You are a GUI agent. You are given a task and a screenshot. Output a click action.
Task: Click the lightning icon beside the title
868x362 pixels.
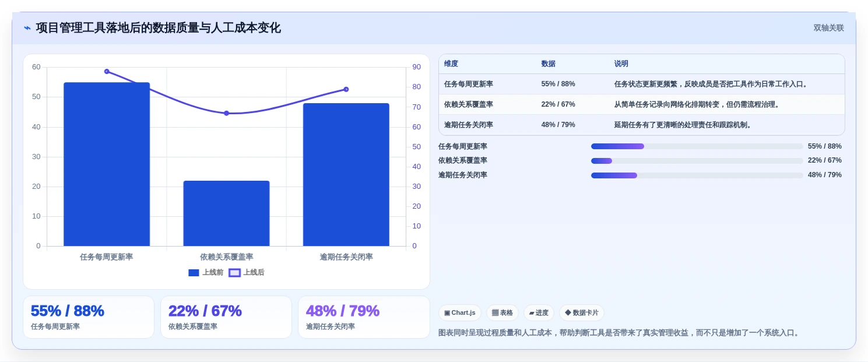(x=27, y=28)
